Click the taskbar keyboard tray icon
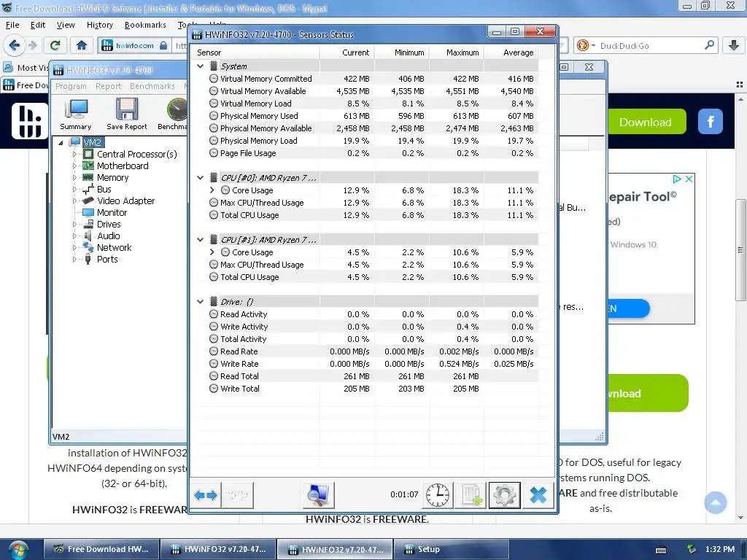Viewport: 747px width, 560px height. point(661,550)
